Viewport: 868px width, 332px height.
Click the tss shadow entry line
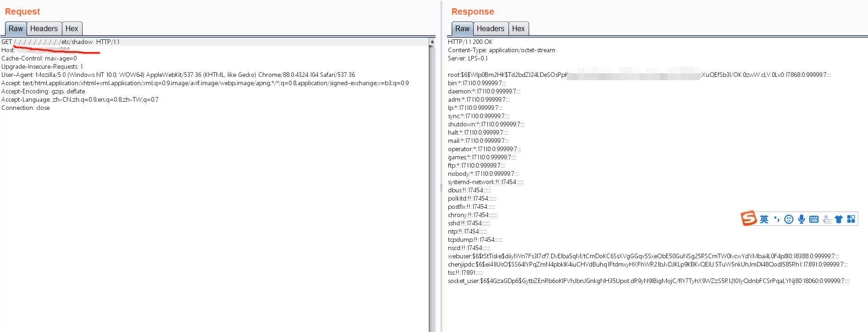pos(465,272)
